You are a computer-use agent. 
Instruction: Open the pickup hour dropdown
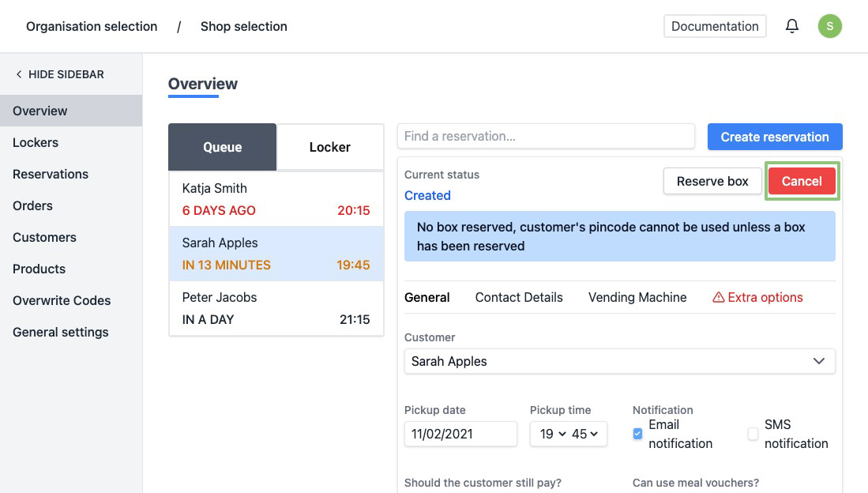tap(553, 434)
